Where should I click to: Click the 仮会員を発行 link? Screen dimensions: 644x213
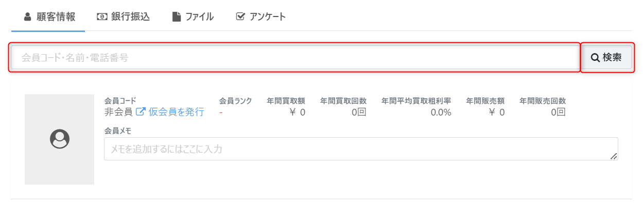coord(176,112)
